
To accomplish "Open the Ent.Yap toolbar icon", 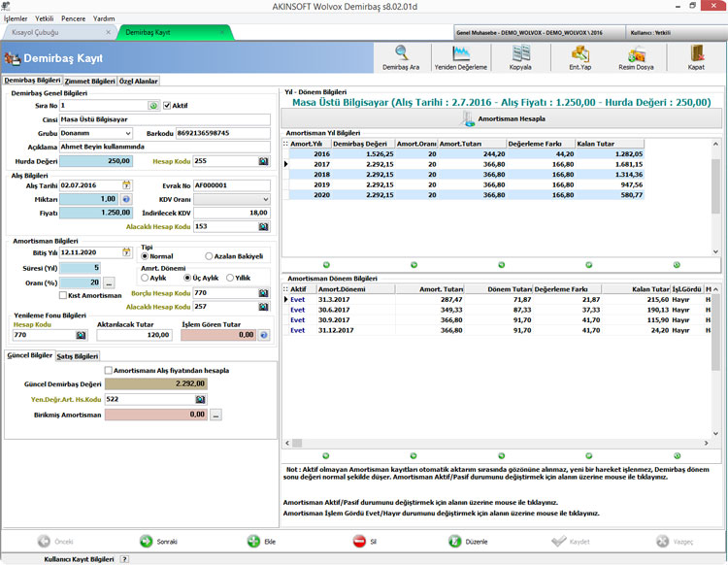I will [x=579, y=57].
